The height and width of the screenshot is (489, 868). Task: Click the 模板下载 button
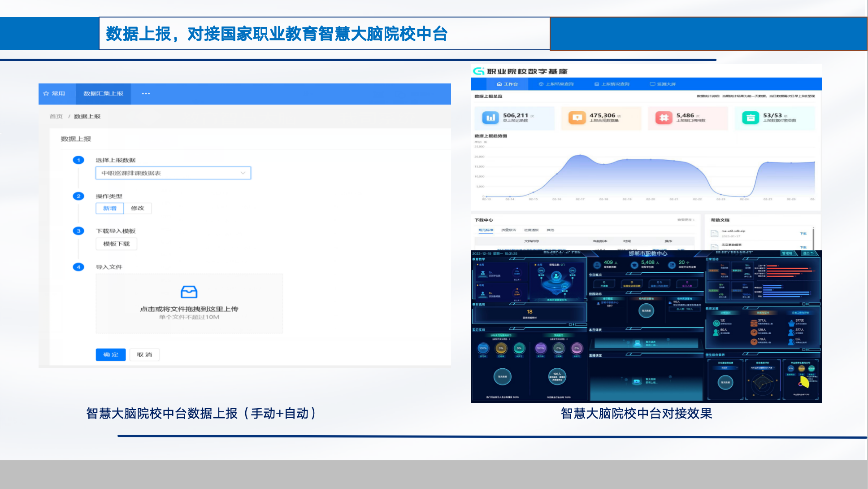click(x=116, y=244)
